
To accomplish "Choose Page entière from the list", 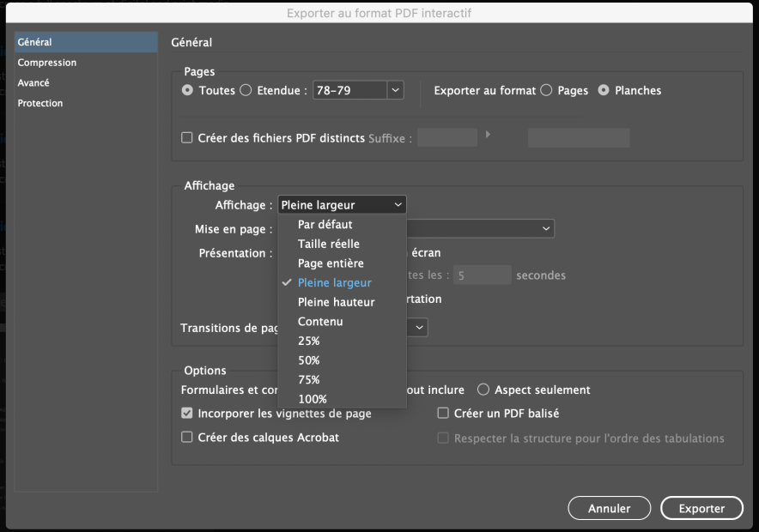I will [x=331, y=263].
